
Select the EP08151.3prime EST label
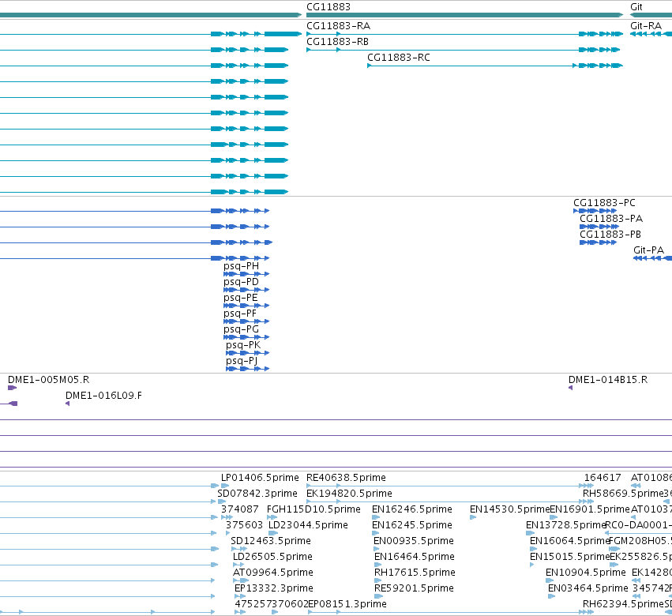point(347,604)
